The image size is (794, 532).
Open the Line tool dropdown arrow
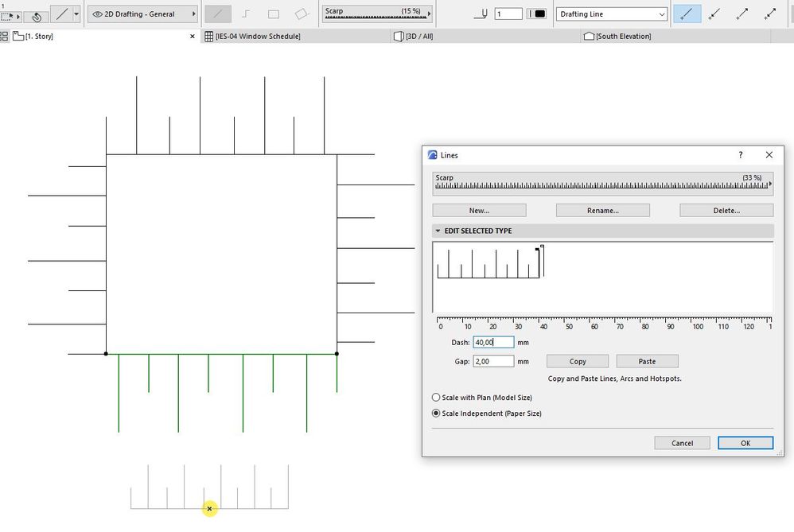(x=76, y=14)
